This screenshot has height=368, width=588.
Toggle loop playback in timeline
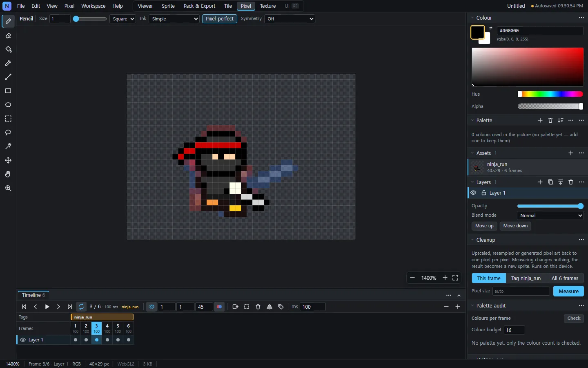[81, 307]
